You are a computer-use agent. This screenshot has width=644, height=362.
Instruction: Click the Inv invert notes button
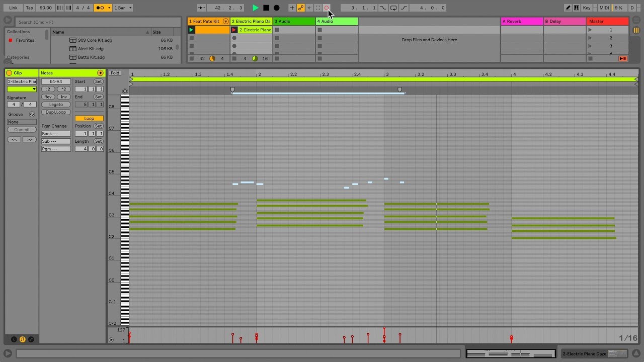coord(64,97)
